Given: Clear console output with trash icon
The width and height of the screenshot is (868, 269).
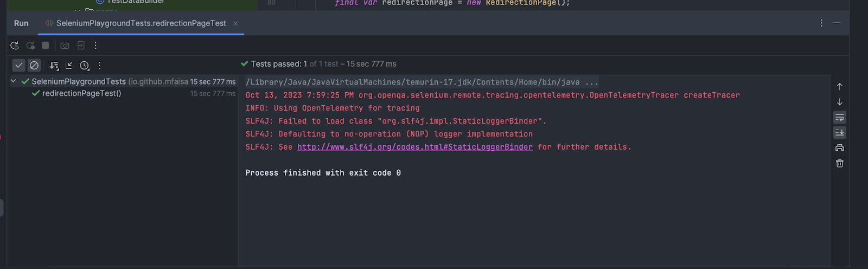Looking at the screenshot, I should [839, 163].
